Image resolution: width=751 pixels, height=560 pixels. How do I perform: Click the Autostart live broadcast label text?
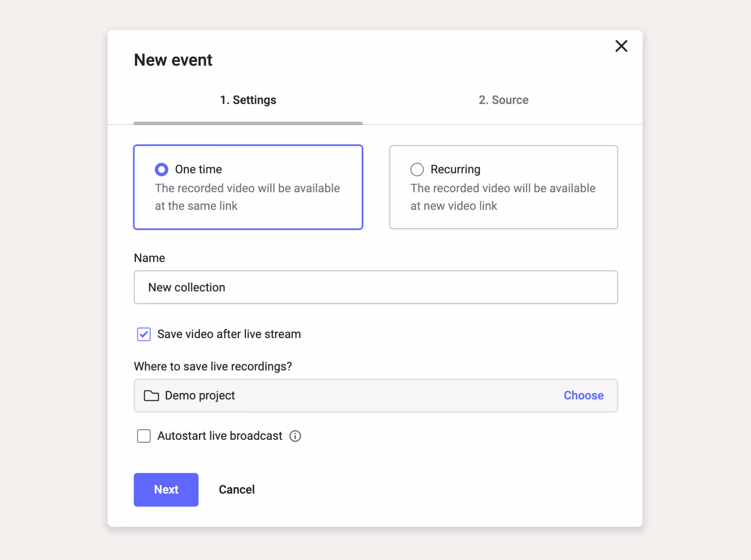pyautogui.click(x=220, y=436)
